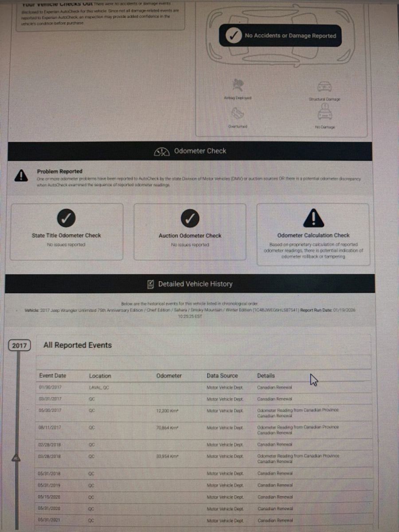Click the No Accidents or Damage Reported badge
399x532 pixels.
pyautogui.click(x=280, y=36)
